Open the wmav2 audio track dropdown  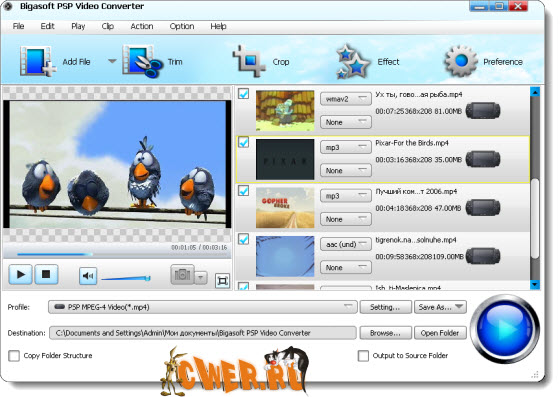coord(346,99)
